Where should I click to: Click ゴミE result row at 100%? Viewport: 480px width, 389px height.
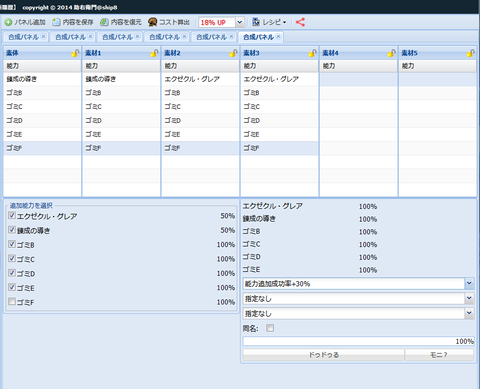coord(310,270)
